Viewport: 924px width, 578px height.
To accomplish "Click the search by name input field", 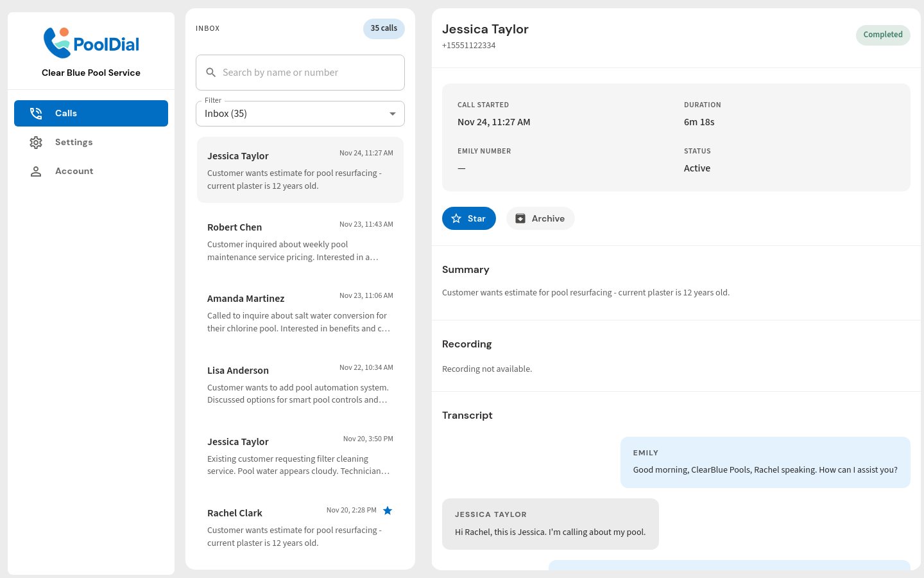I will (300, 72).
